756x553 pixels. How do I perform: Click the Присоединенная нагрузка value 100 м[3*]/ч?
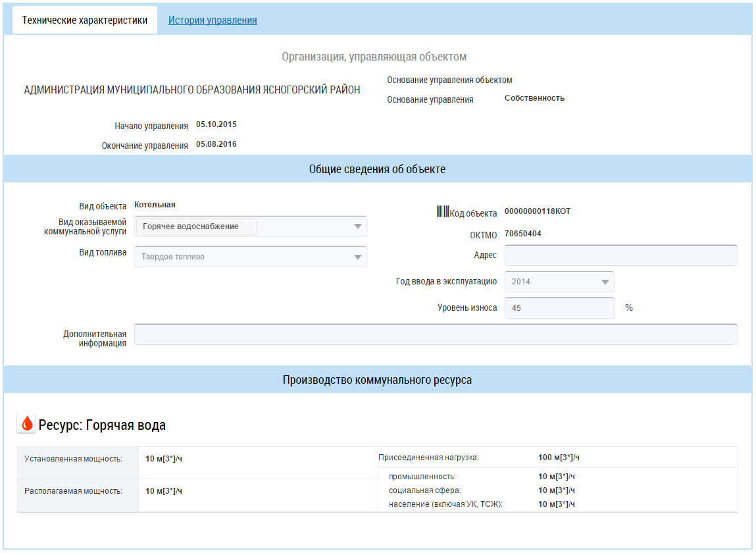click(559, 458)
